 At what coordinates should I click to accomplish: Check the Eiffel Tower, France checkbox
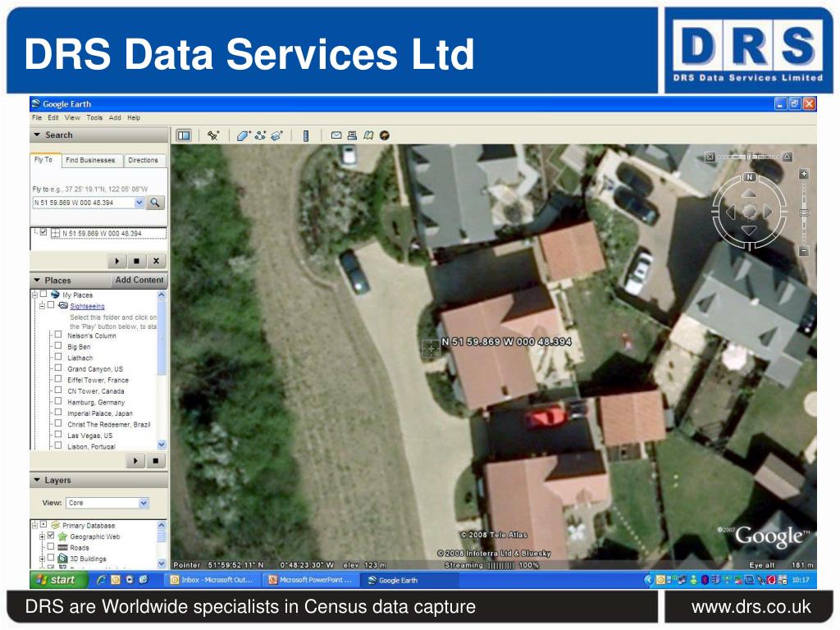[x=58, y=379]
